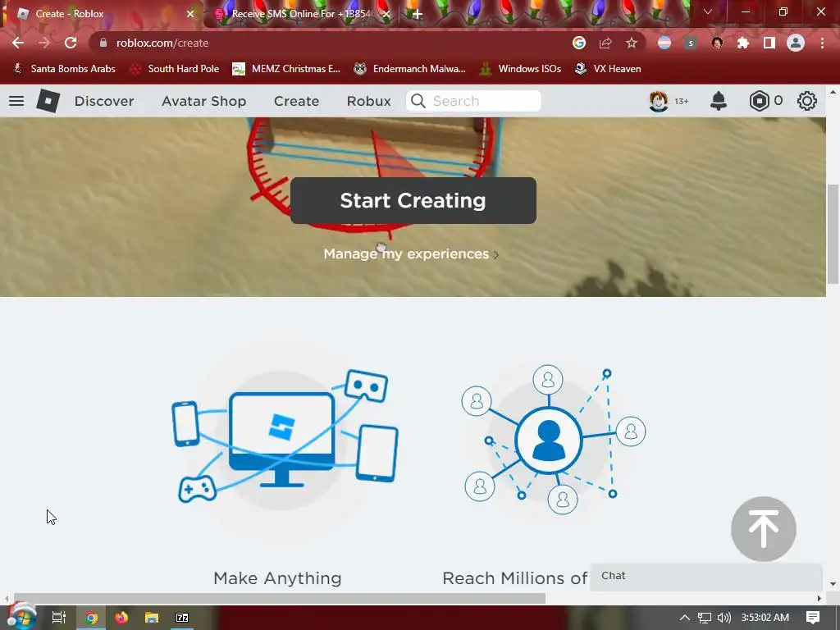Open the settings gear icon
The height and width of the screenshot is (630, 840).
(x=807, y=101)
